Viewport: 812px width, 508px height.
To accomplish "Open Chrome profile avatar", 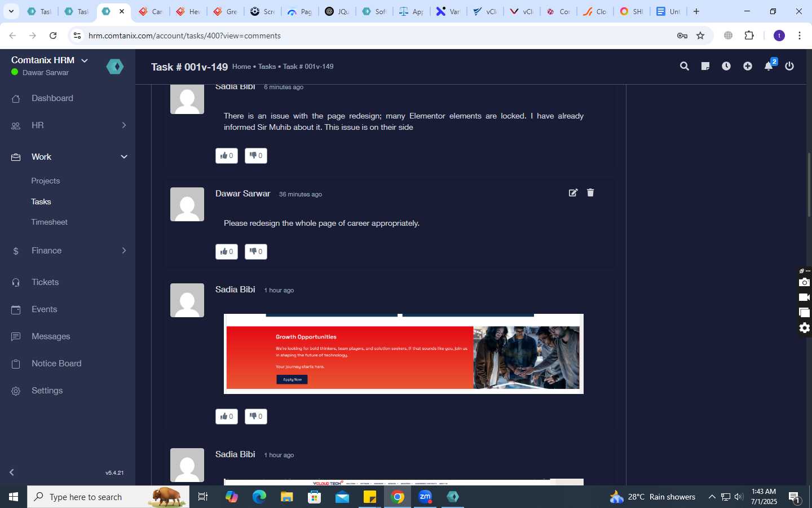I will pyautogui.click(x=779, y=36).
